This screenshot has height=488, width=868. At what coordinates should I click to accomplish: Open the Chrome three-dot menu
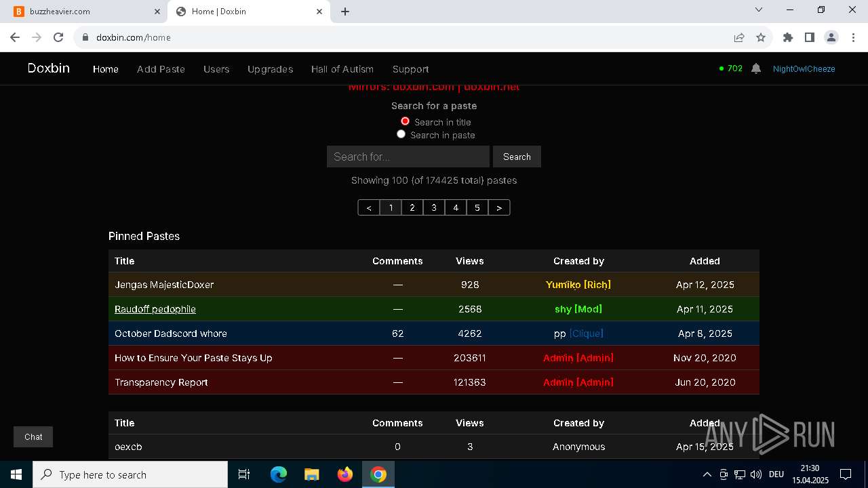coord(852,37)
